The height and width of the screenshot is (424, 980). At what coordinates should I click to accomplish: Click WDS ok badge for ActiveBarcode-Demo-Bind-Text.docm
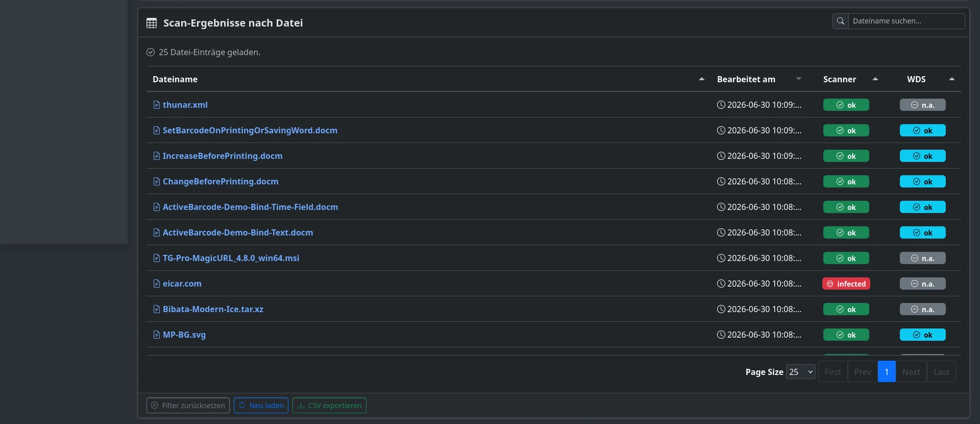pyautogui.click(x=923, y=232)
